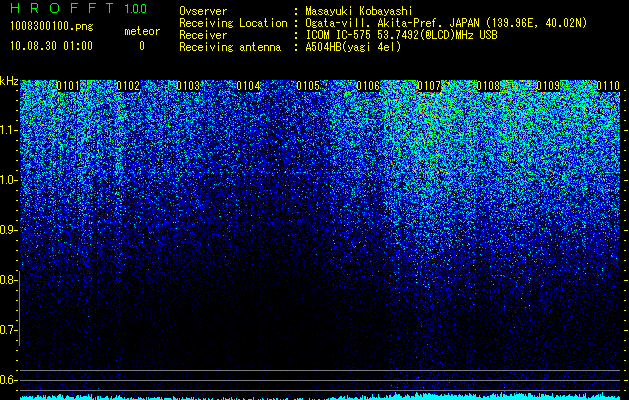Click the HROFFT 1.0.0 title

78,8
